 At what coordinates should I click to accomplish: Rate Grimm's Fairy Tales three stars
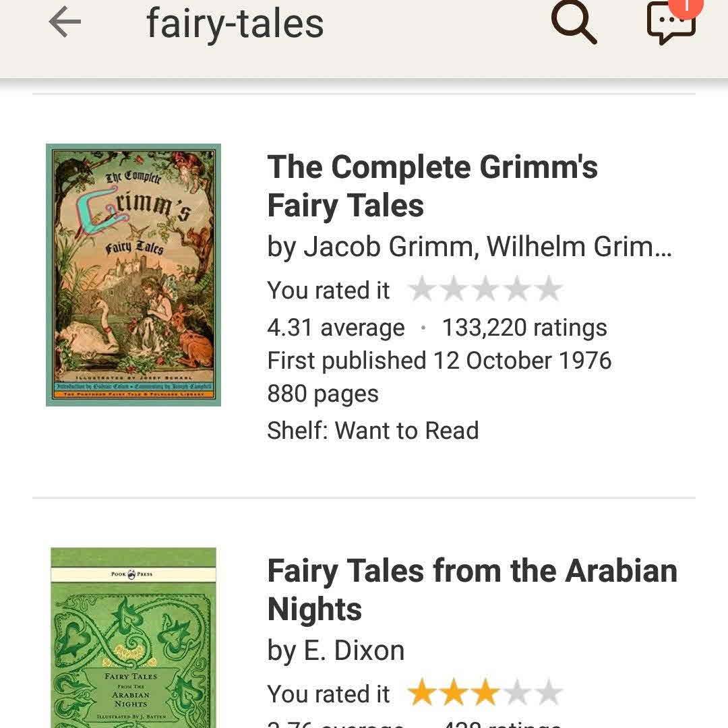(485, 289)
